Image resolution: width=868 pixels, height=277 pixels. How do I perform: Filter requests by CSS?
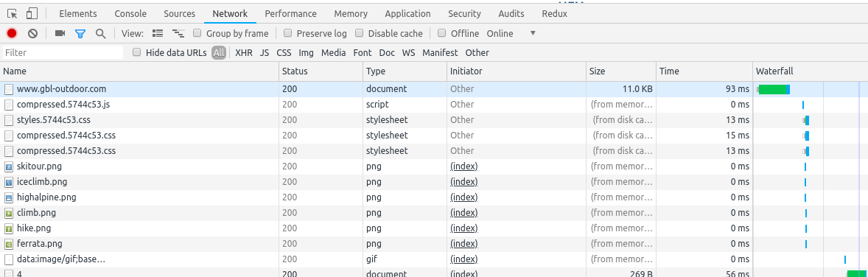[x=284, y=52]
